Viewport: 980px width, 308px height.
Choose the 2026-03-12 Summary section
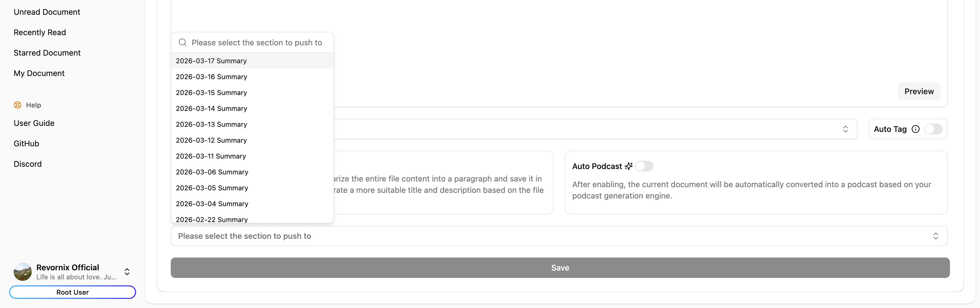pyautogui.click(x=211, y=140)
